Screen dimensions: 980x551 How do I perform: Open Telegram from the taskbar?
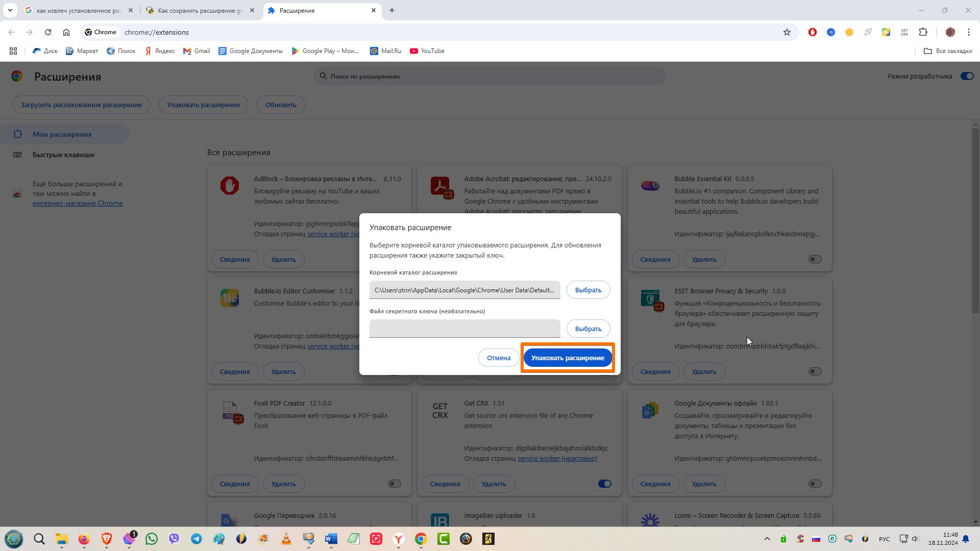tap(197, 539)
